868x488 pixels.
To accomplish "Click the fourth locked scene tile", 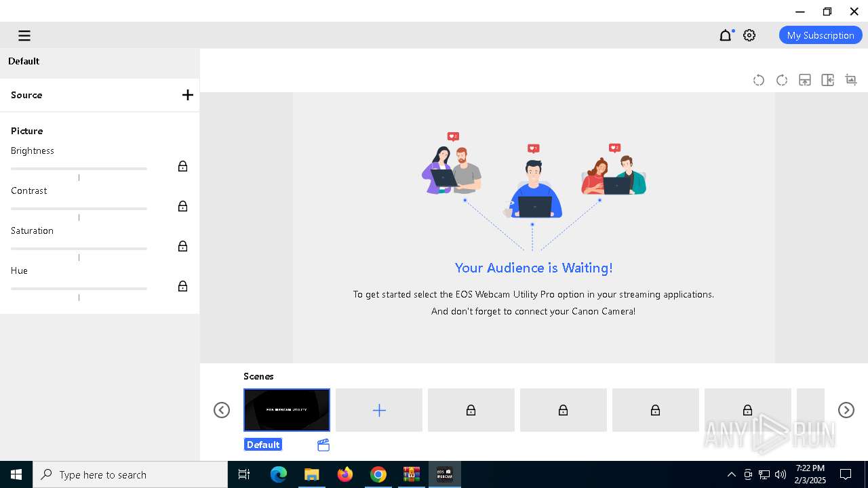I will [748, 410].
